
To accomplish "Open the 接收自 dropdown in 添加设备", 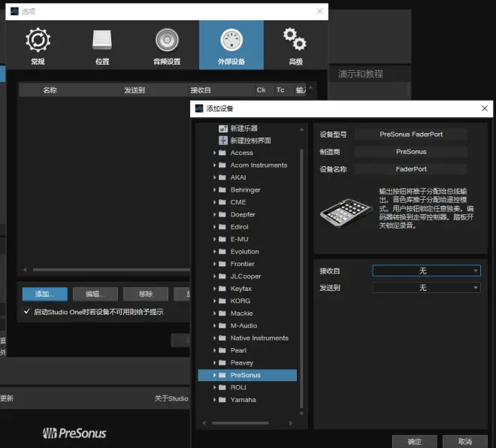I will [426, 271].
